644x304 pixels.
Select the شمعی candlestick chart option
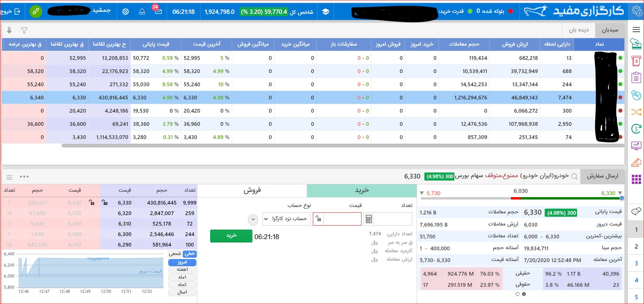pos(175,254)
